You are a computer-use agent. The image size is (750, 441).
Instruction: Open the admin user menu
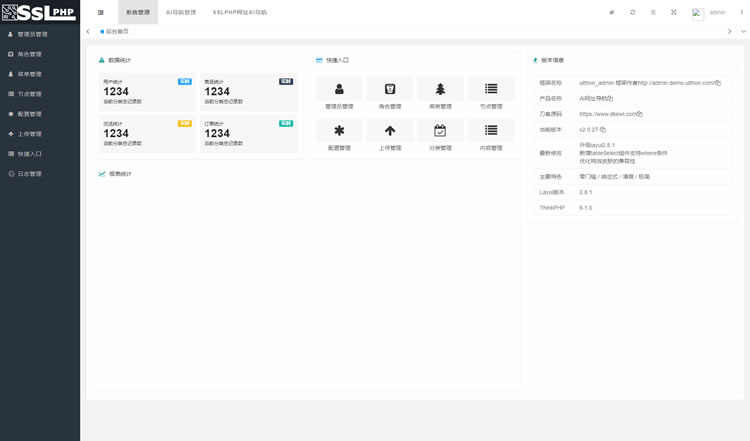717,12
